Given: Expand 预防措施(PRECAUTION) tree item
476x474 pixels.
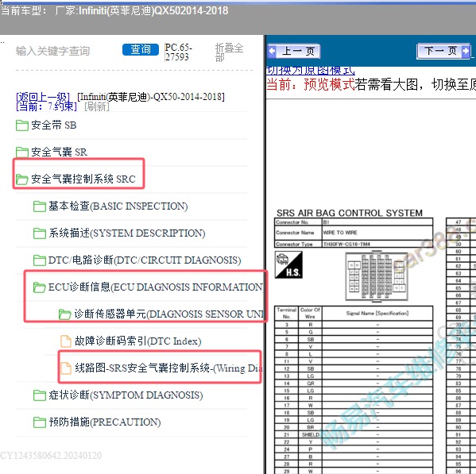Looking at the screenshot, I should (x=105, y=422).
